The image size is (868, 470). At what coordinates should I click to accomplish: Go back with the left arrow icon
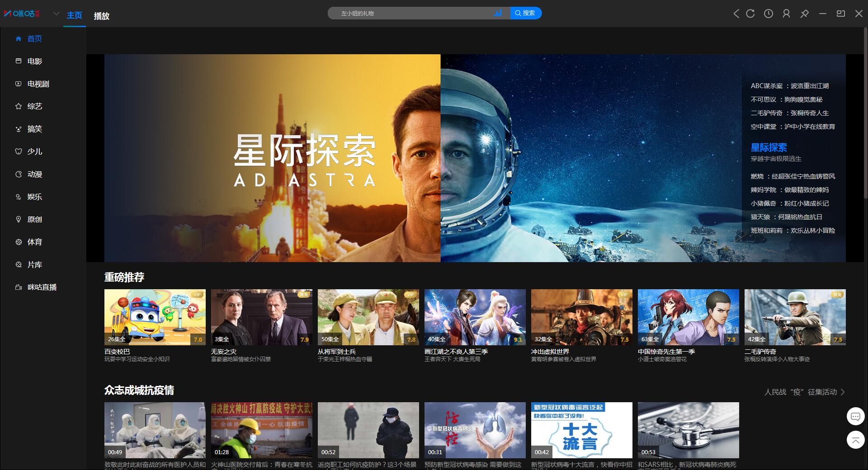coord(736,14)
